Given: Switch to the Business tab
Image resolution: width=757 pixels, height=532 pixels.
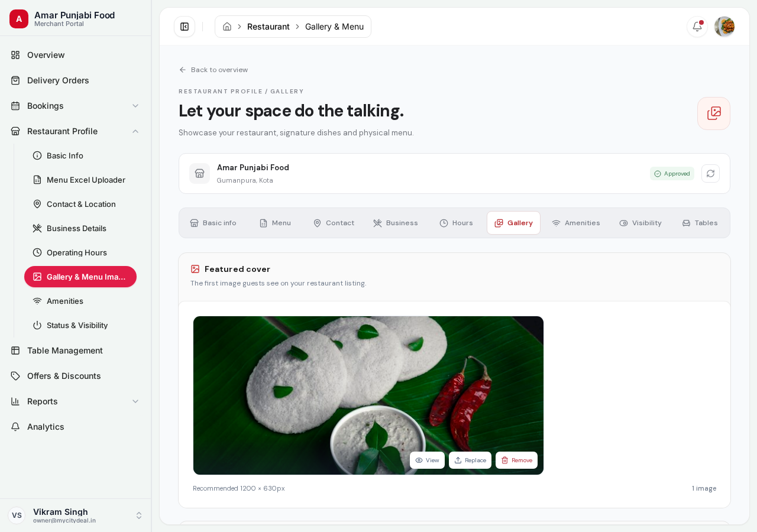Looking at the screenshot, I should point(396,223).
